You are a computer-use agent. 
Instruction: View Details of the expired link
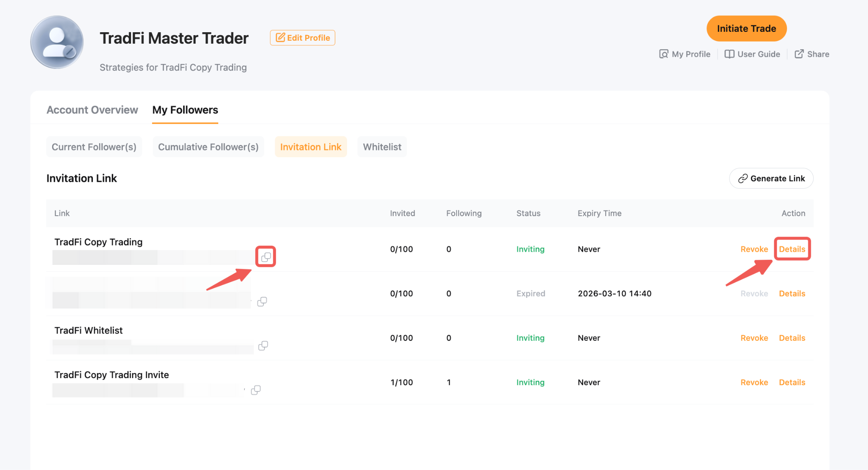tap(792, 294)
